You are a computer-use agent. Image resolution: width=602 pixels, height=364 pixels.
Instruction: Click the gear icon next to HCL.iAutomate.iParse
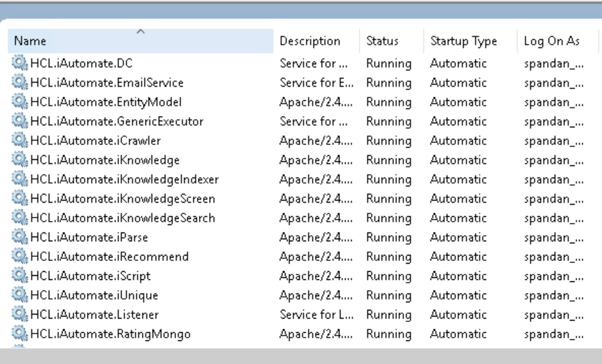[20, 237]
